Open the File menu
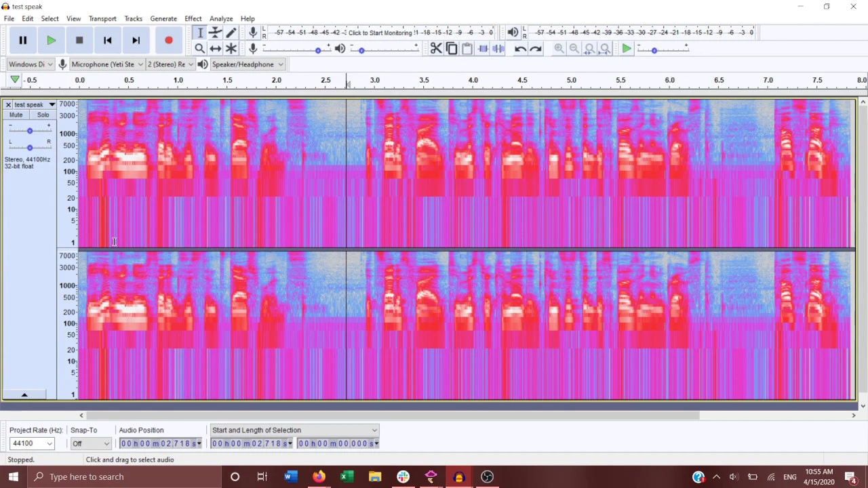This screenshot has height=488, width=868. coord(9,19)
